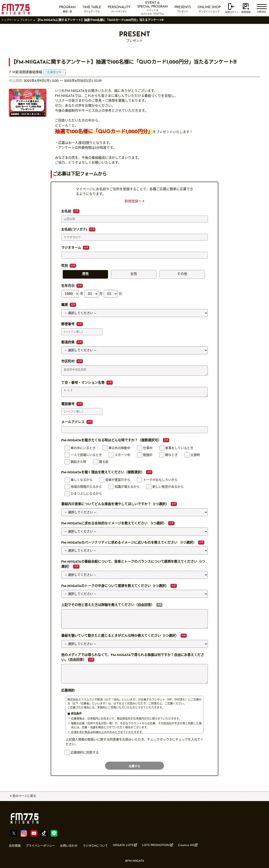Screen dimensions: 269x868
Task: Check the 楽しくなるから checkbox
Action: 67,480
